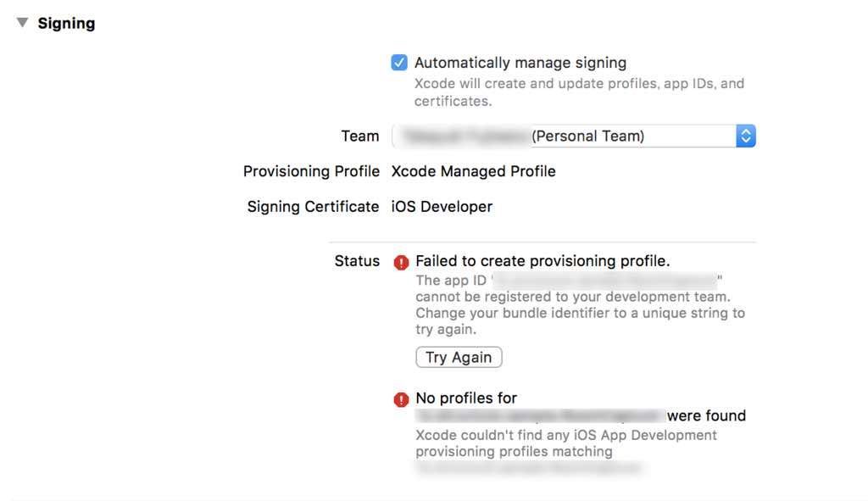
Task: Collapse the Signing section disclosure triangle
Action: [x=23, y=23]
